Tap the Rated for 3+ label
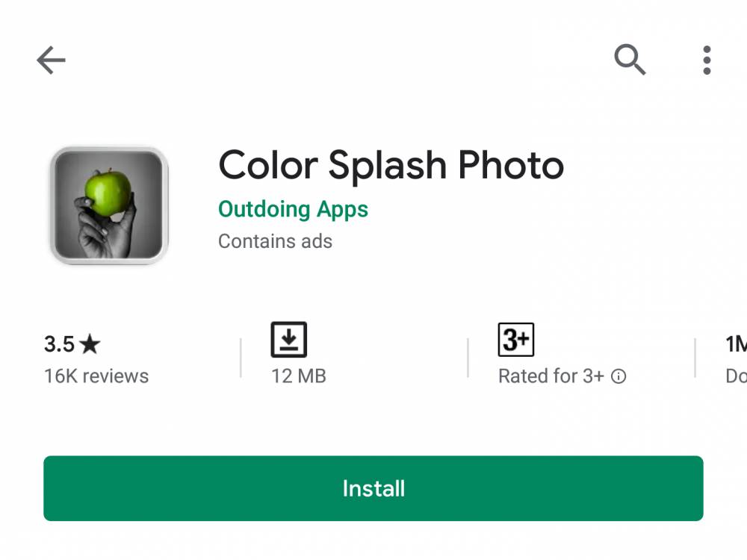Image resolution: width=747 pixels, height=560 pixels. (551, 376)
